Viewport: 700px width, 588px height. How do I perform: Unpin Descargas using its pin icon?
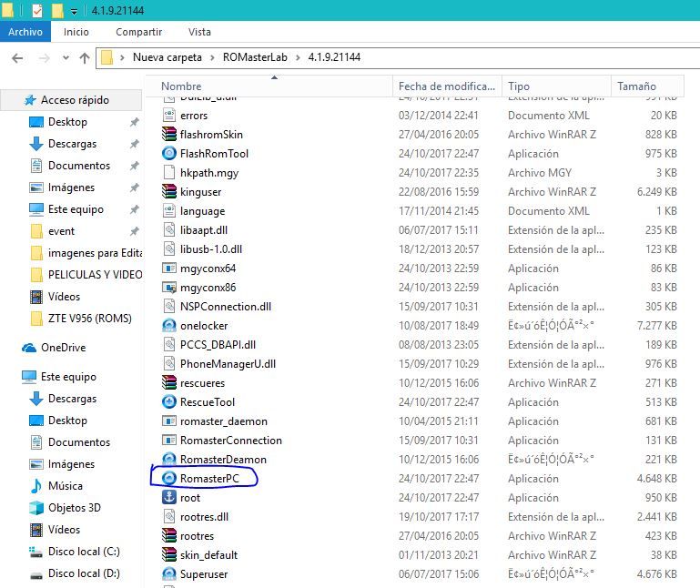[x=134, y=144]
